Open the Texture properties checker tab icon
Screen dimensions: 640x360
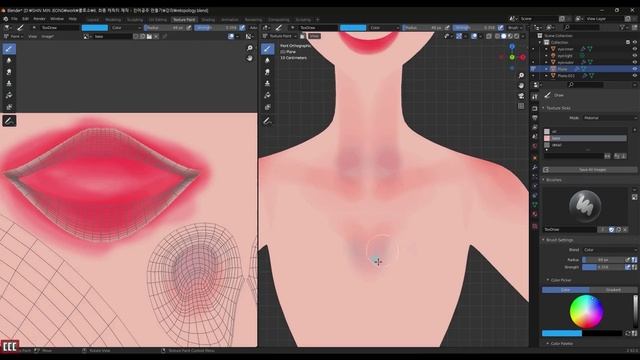click(x=535, y=226)
